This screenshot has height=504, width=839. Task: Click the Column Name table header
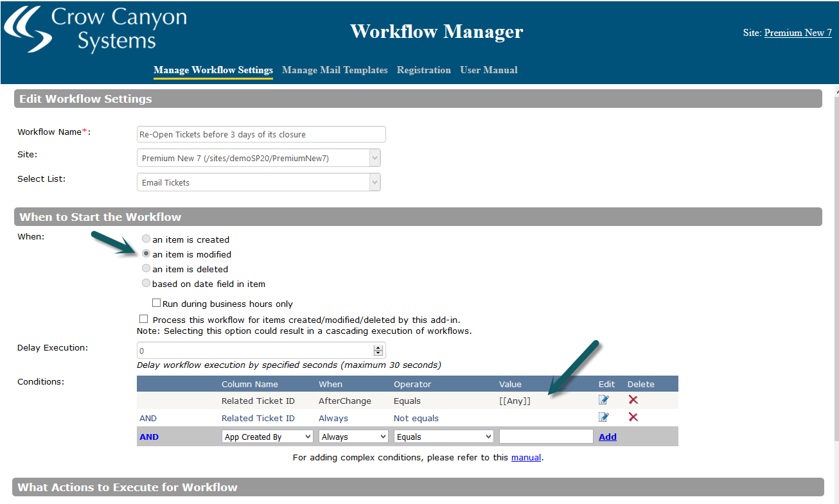[x=250, y=384]
